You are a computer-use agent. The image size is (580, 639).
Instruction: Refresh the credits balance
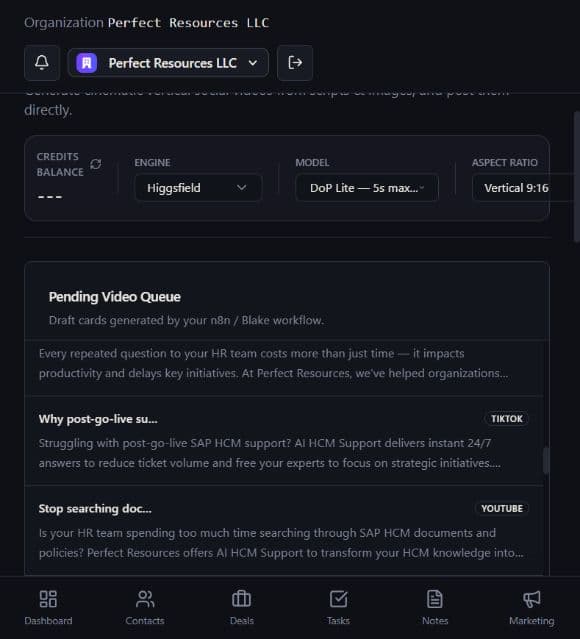(96, 164)
